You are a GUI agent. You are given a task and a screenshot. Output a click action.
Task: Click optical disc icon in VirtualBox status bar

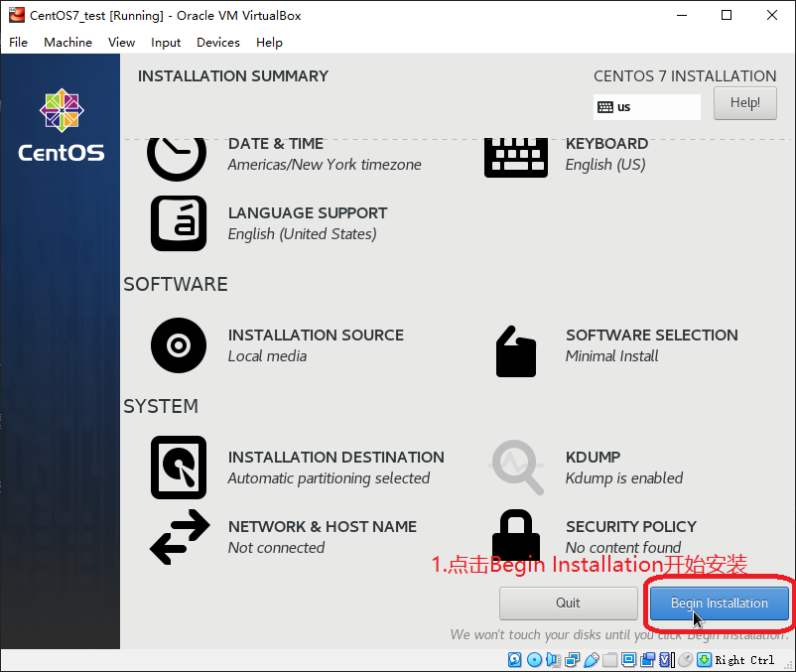tap(534, 660)
